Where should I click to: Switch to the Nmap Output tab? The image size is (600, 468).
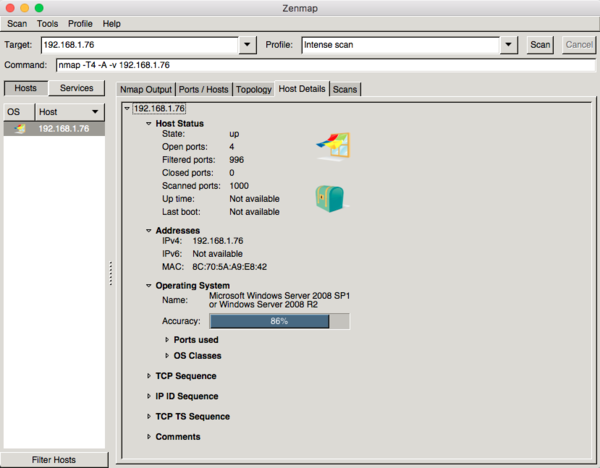click(146, 90)
